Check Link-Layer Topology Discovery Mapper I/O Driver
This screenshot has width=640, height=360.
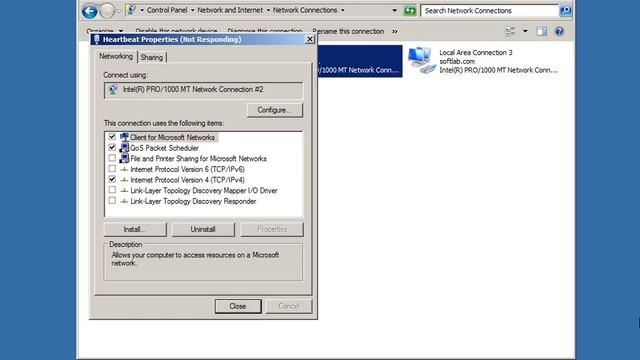(x=112, y=190)
